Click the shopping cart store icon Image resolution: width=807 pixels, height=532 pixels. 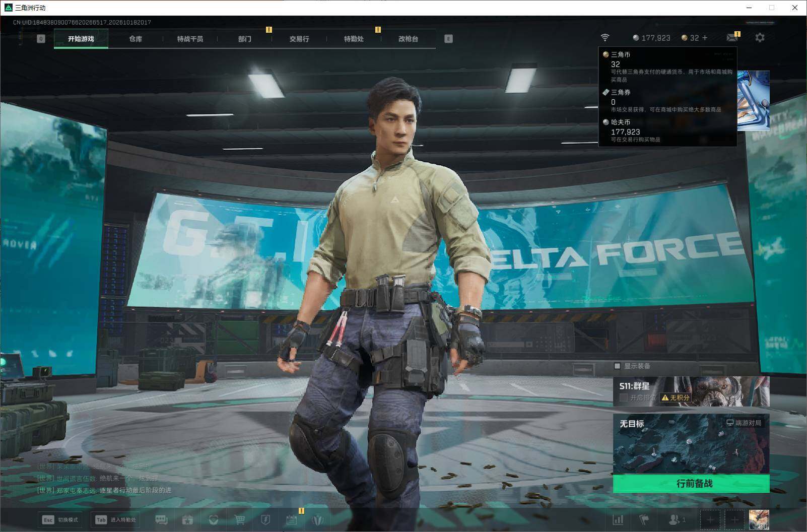pyautogui.click(x=240, y=519)
